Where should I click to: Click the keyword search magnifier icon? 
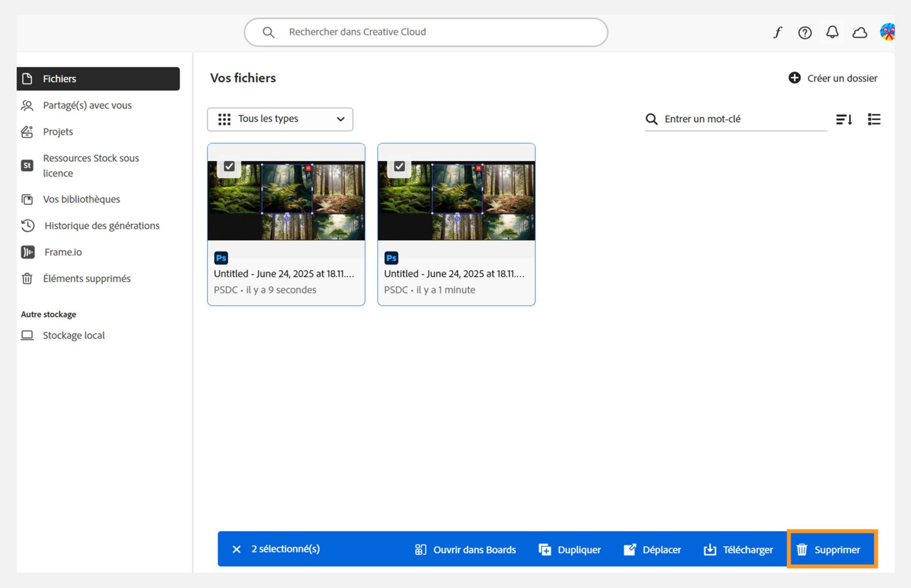point(651,119)
